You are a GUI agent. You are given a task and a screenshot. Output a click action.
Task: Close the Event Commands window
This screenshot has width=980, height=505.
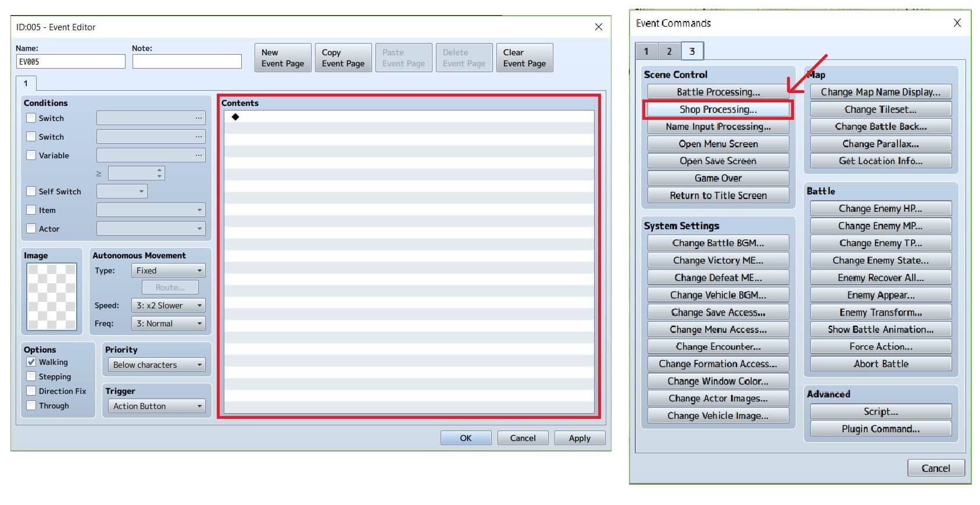(x=957, y=23)
